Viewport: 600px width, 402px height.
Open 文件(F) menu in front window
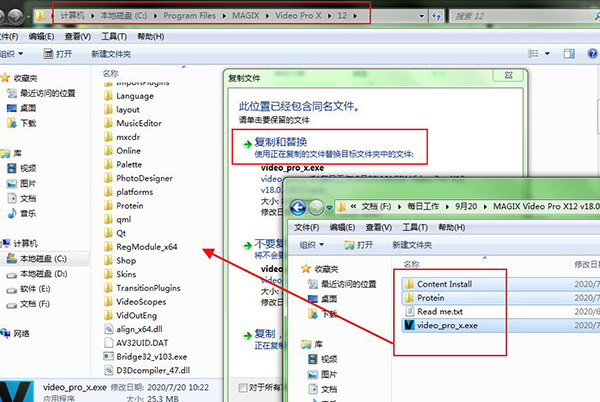[x=306, y=228]
